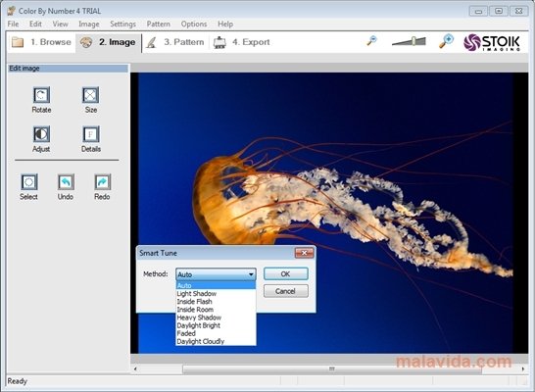This screenshot has width=535, height=392.
Task: Redo the last edit
Action: (x=102, y=182)
